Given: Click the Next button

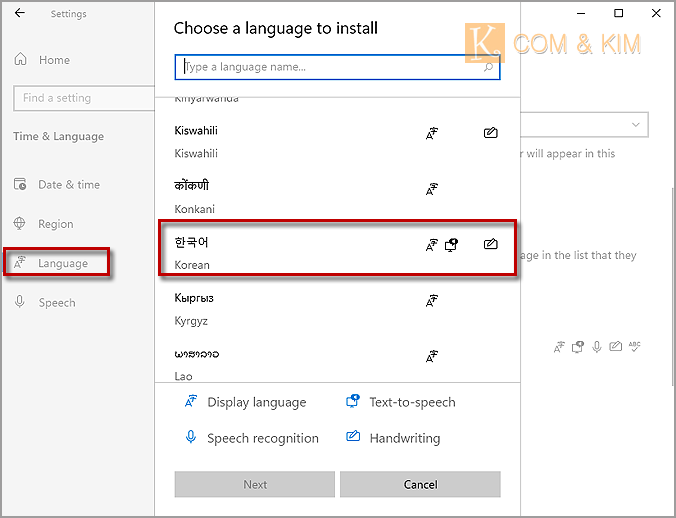Looking at the screenshot, I should pyautogui.click(x=255, y=484).
